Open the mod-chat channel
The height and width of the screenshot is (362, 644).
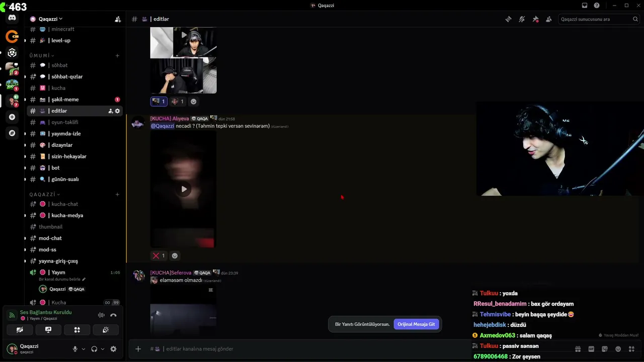tap(74, 238)
